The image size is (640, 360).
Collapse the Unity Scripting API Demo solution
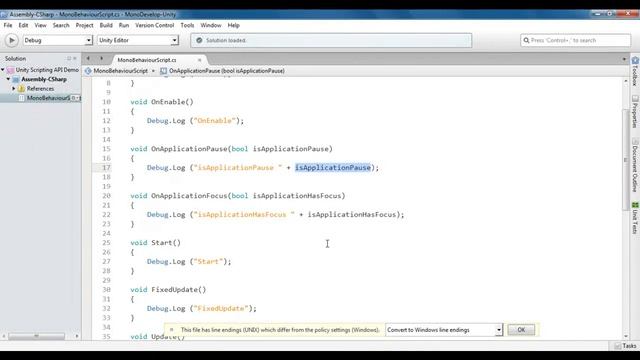coord(3,70)
